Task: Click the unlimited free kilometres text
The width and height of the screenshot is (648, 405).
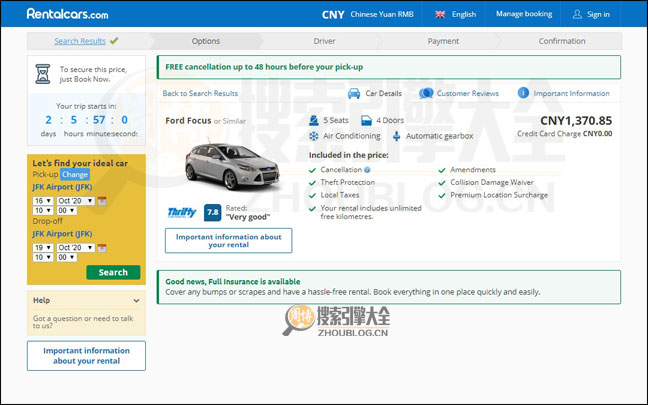Action: click(x=371, y=212)
